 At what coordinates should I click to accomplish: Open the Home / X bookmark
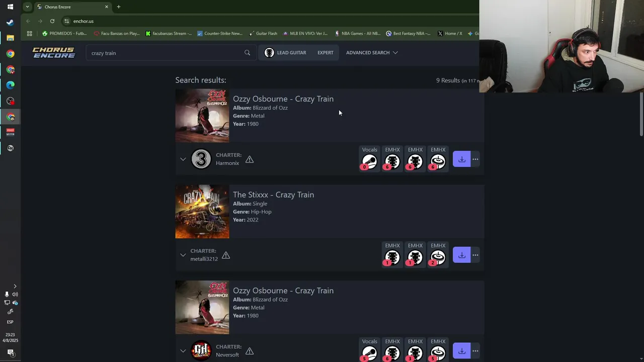(450, 34)
